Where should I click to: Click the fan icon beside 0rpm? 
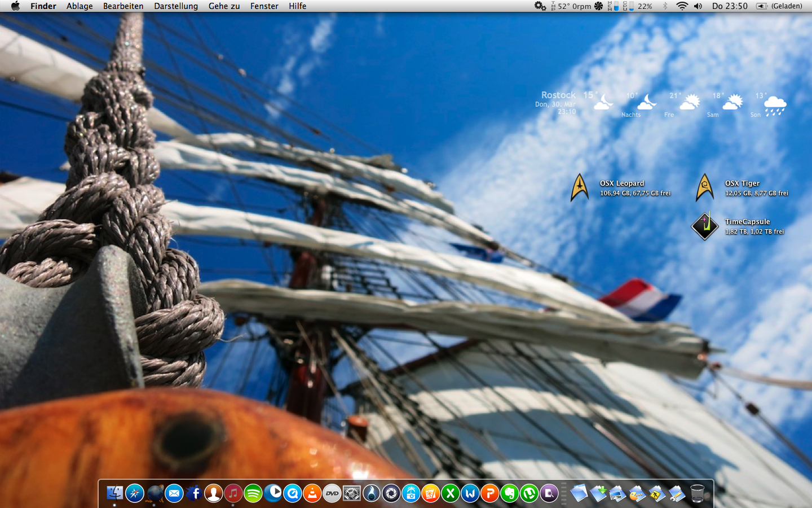pos(599,6)
